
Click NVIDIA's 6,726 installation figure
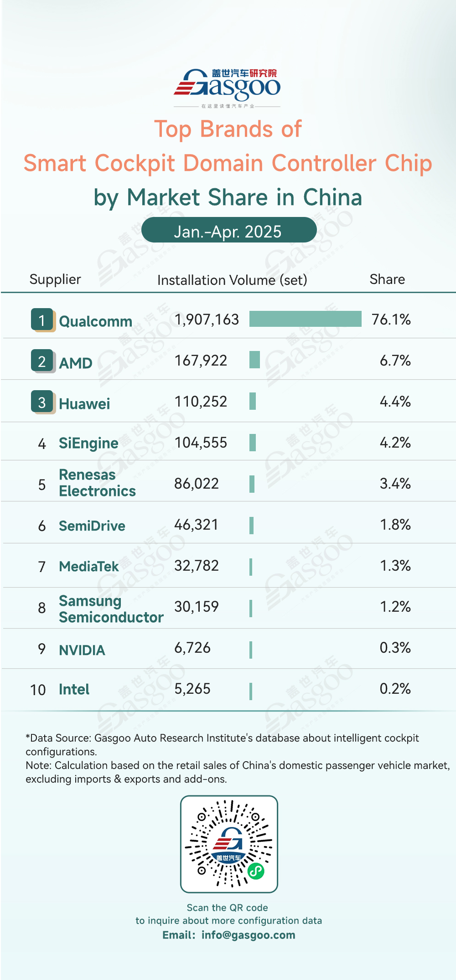click(192, 648)
